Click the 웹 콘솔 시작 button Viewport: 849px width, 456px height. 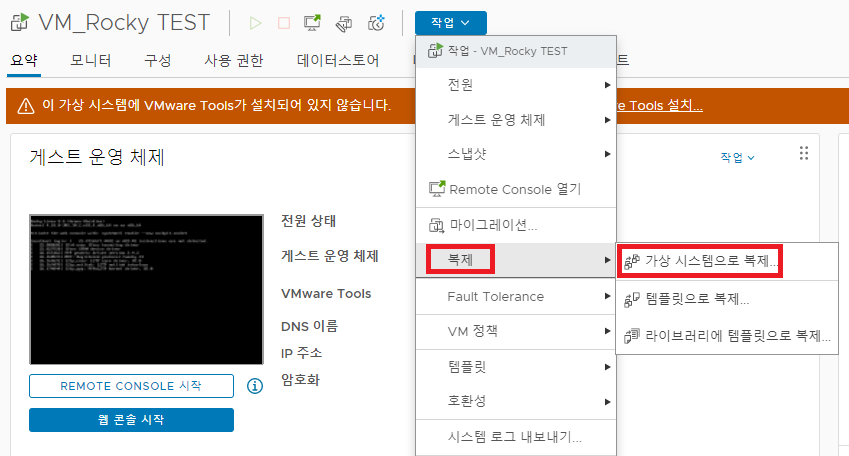pyautogui.click(x=132, y=420)
